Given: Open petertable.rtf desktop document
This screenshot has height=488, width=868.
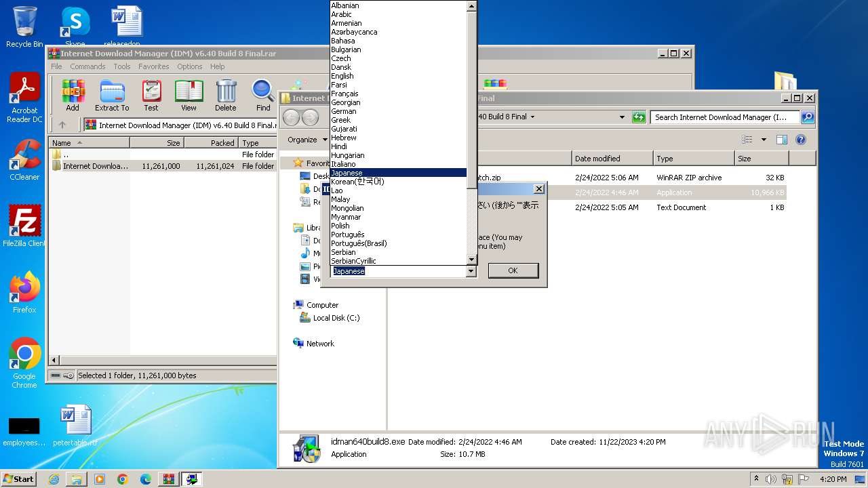Looking at the screenshot, I should click(x=75, y=426).
